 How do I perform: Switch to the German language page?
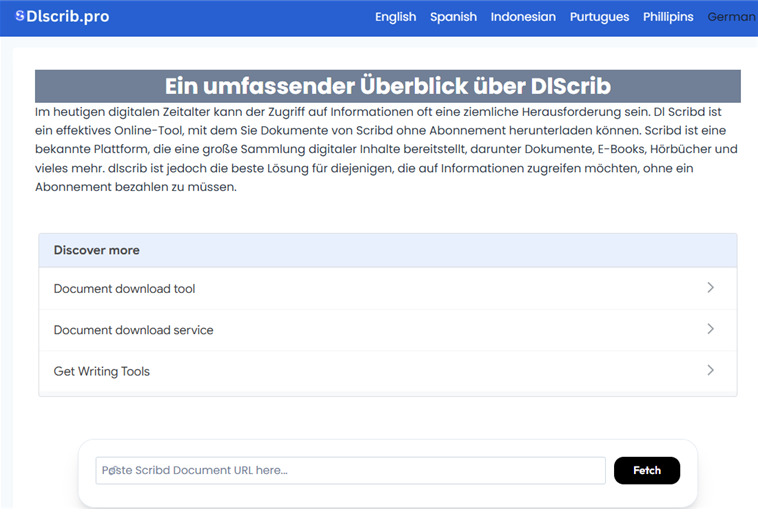pyautogui.click(x=732, y=17)
